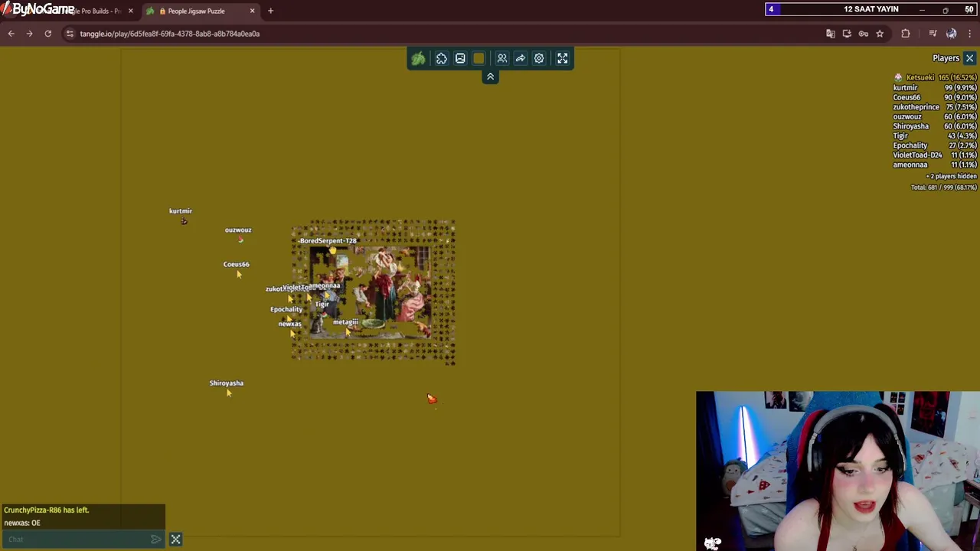
Task: Close the People Jigsaw Puzzle tab
Action: pos(252,11)
